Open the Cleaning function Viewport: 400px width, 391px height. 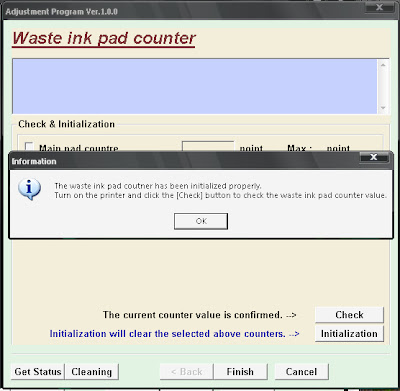(x=92, y=372)
